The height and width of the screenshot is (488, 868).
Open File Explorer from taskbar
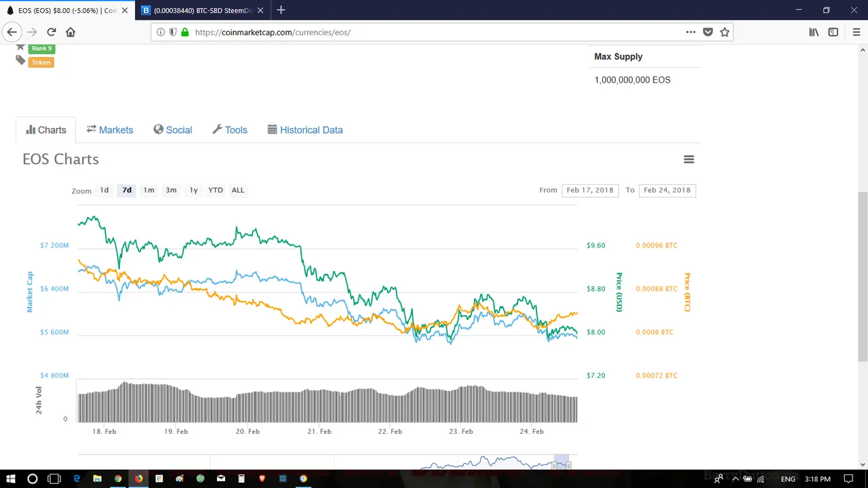pyautogui.click(x=97, y=479)
